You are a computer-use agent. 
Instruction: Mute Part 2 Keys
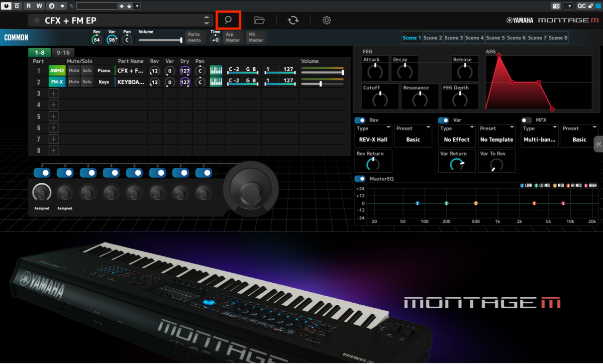pos(74,82)
